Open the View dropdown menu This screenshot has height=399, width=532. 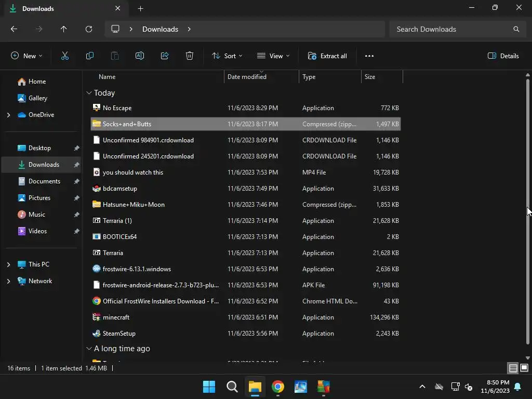pos(273,56)
